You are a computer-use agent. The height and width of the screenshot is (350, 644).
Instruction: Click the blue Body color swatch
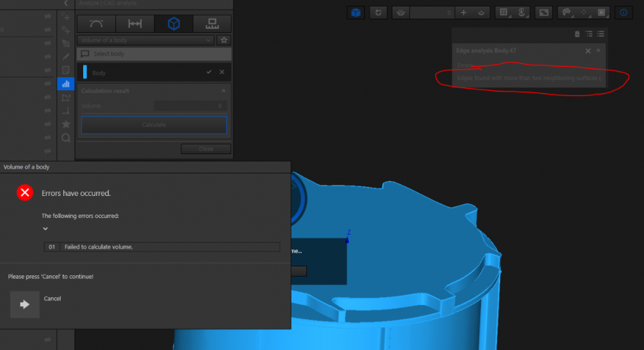85,72
